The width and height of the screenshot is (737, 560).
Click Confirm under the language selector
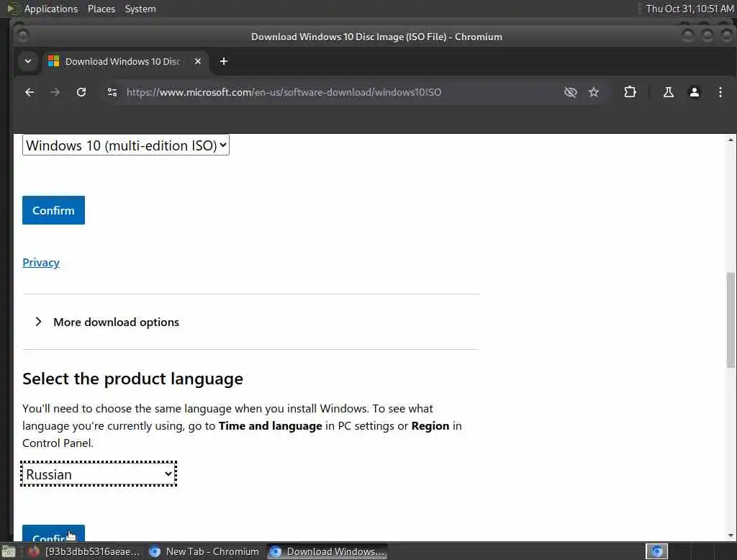[x=53, y=533]
